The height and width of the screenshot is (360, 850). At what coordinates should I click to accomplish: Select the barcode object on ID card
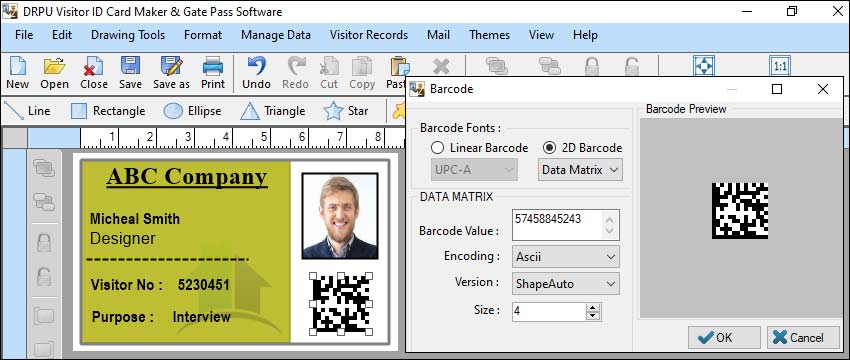[x=341, y=303]
